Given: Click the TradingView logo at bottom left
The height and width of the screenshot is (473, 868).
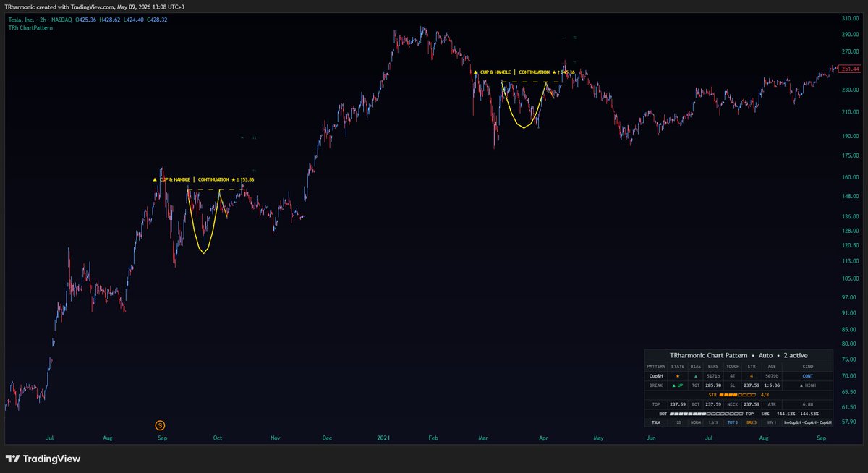Looking at the screenshot, I should 43,459.
